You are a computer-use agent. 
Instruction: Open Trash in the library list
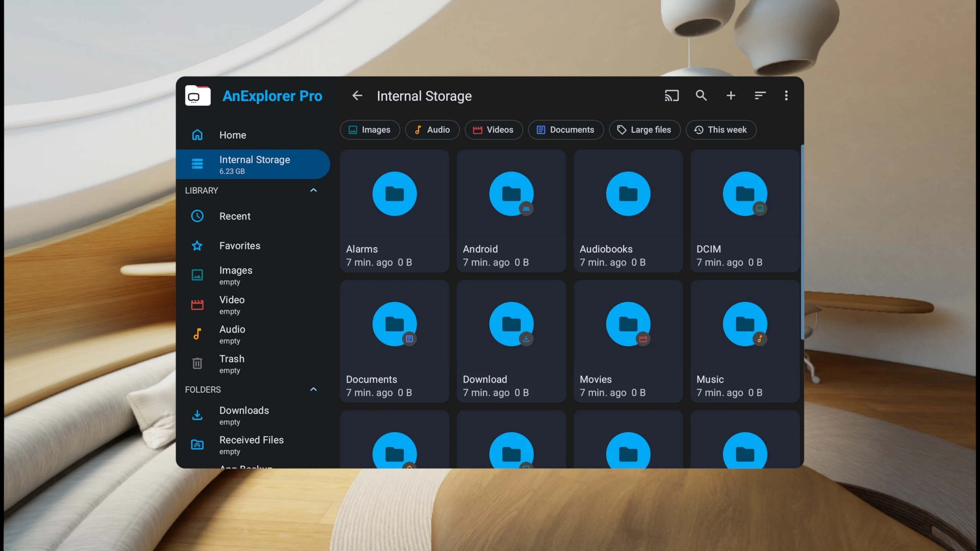click(x=253, y=364)
